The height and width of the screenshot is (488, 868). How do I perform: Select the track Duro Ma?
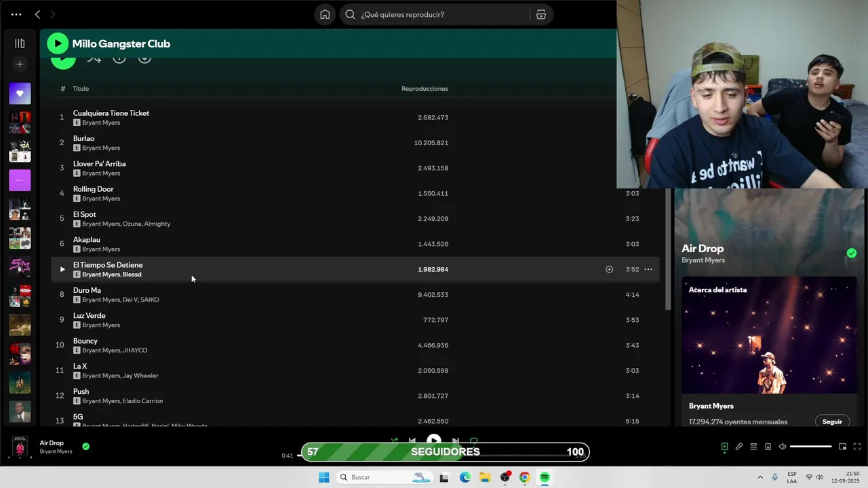pyautogui.click(x=87, y=290)
